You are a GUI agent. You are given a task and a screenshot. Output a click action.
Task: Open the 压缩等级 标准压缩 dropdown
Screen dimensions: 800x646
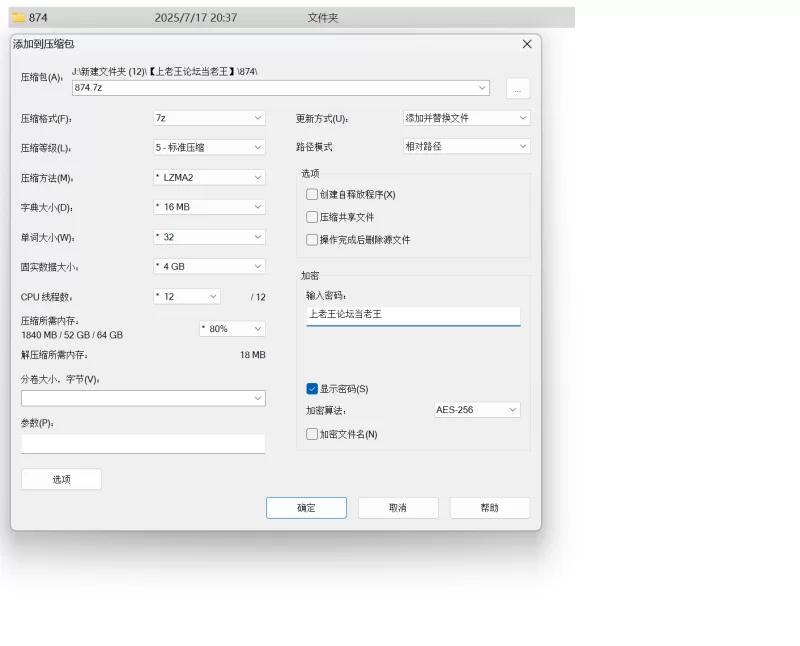(x=209, y=147)
